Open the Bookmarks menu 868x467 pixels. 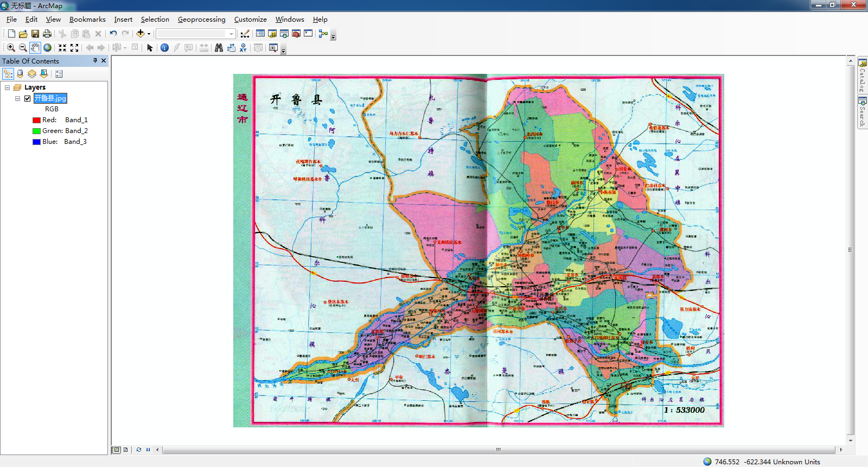[87, 19]
